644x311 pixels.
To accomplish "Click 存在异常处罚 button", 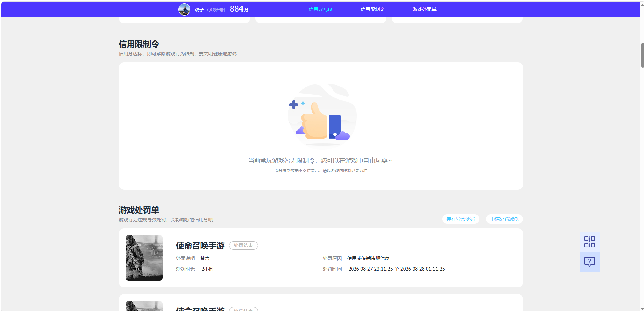I will click(460, 219).
